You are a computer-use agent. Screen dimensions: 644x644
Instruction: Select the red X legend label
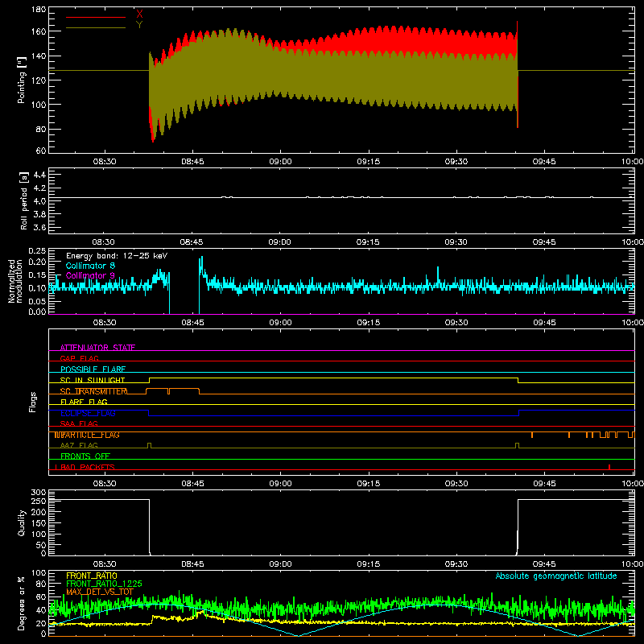[139, 14]
